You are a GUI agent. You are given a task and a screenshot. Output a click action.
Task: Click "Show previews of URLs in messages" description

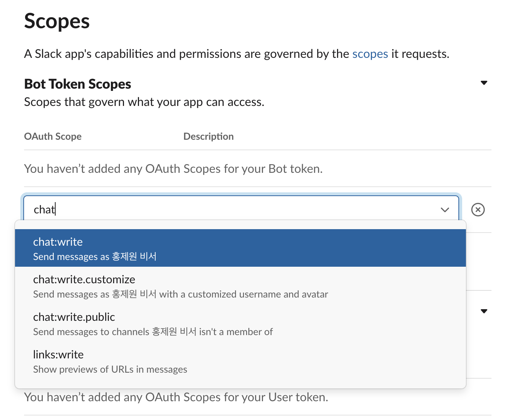[x=110, y=369]
